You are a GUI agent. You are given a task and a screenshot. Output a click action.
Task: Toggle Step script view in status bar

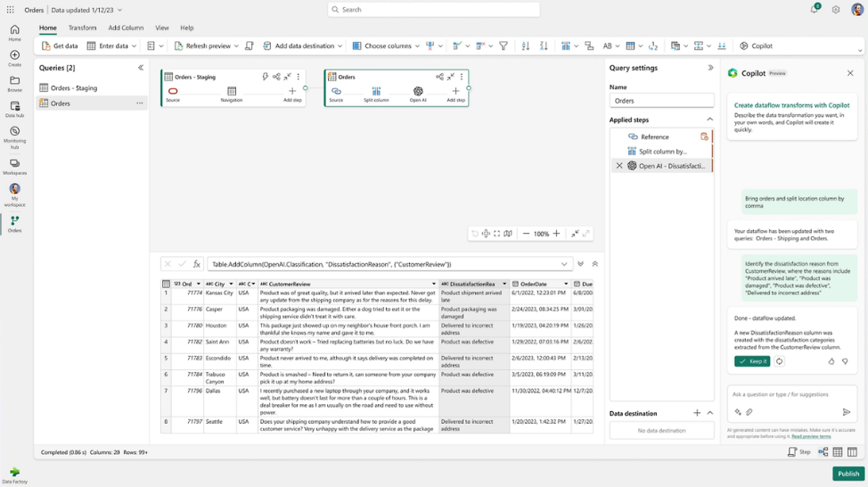point(798,452)
